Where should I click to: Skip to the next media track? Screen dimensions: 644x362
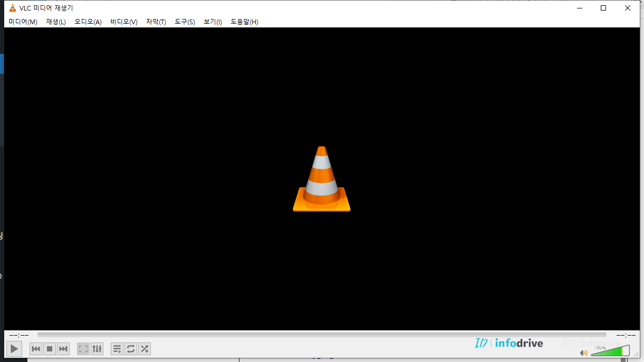coord(63,349)
